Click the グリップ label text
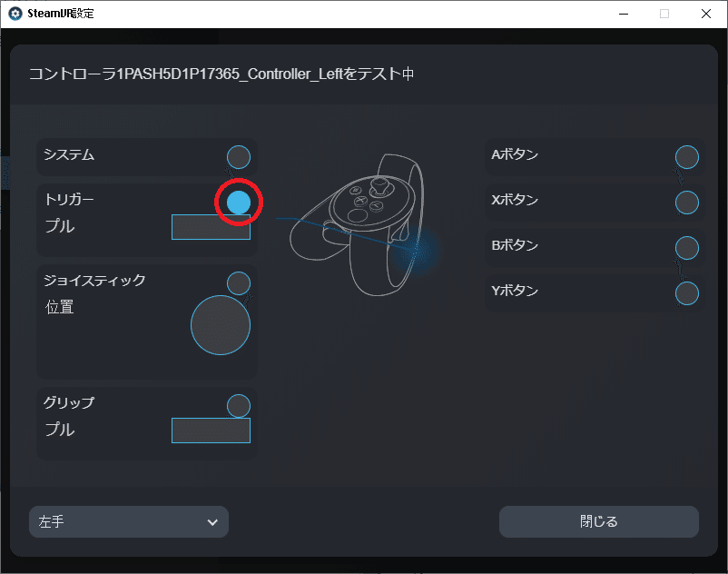Viewport: 728px width, 574px height. (69, 402)
